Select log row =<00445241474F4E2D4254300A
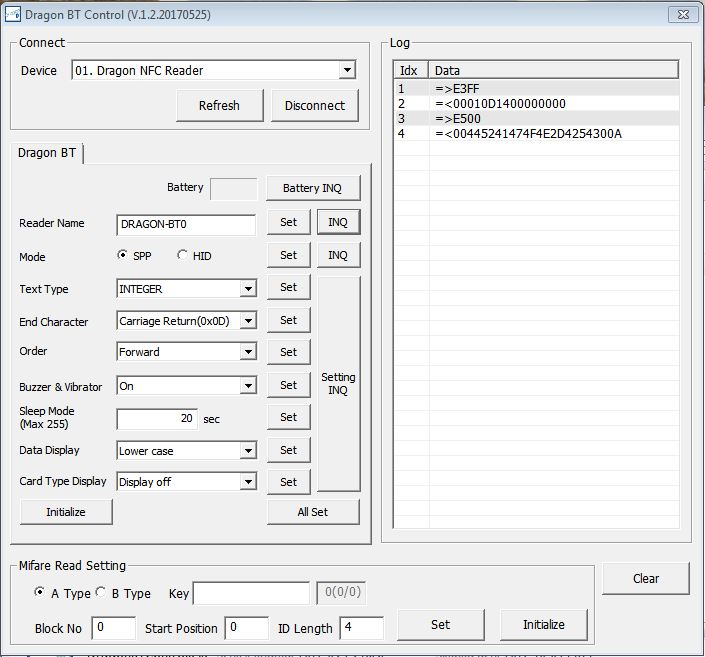 536,133
